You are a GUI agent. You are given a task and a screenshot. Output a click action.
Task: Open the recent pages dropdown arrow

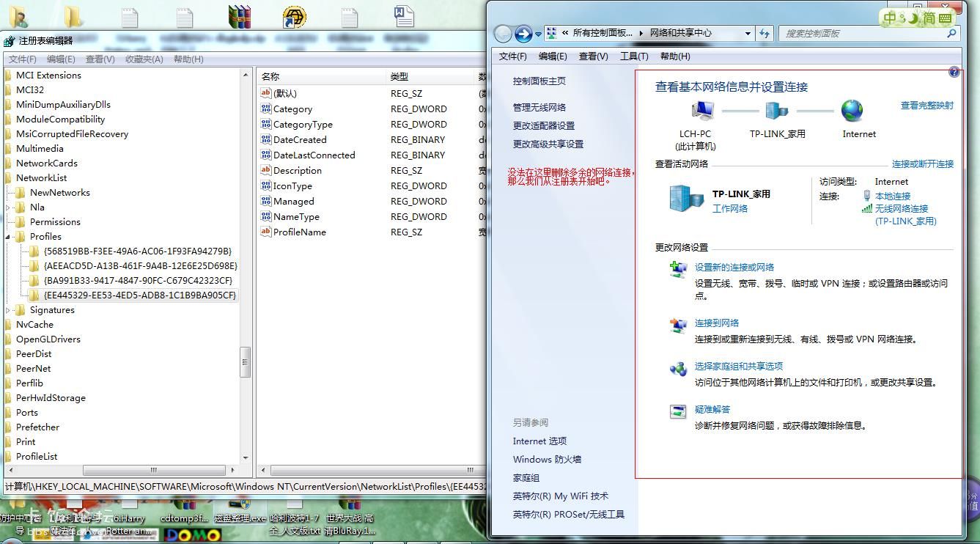(539, 34)
